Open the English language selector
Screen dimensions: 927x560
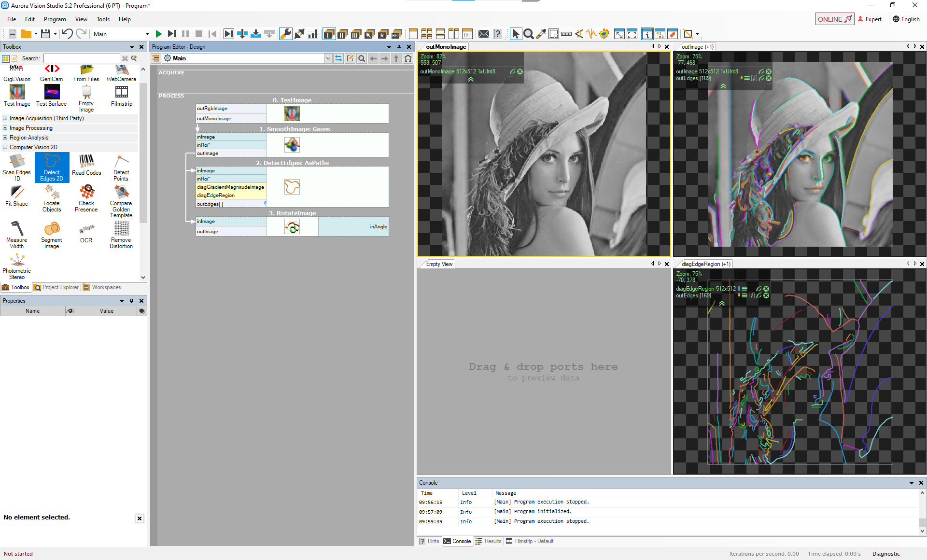point(906,19)
